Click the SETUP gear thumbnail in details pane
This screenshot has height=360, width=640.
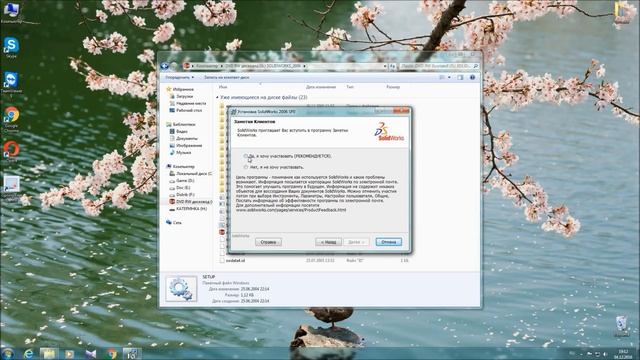coord(181,288)
